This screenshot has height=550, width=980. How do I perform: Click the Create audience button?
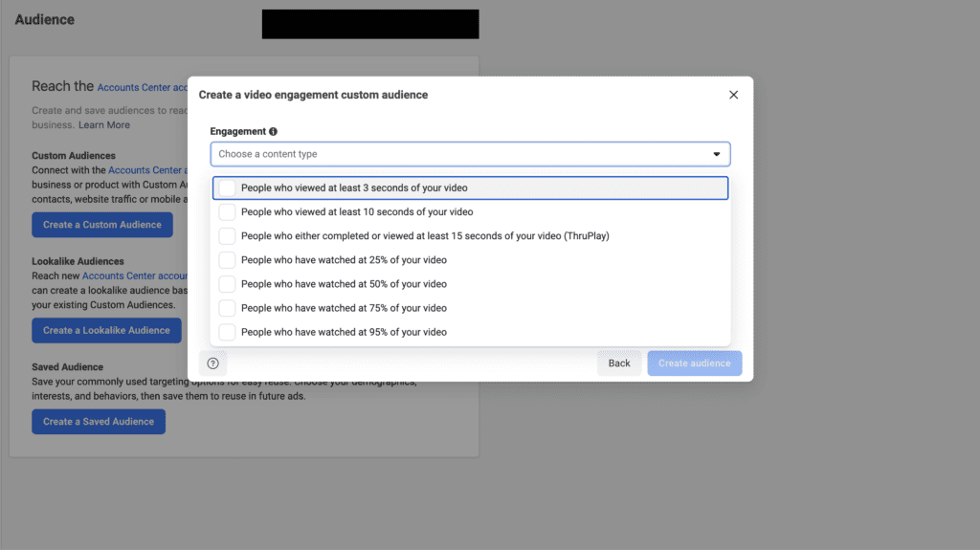tap(695, 363)
